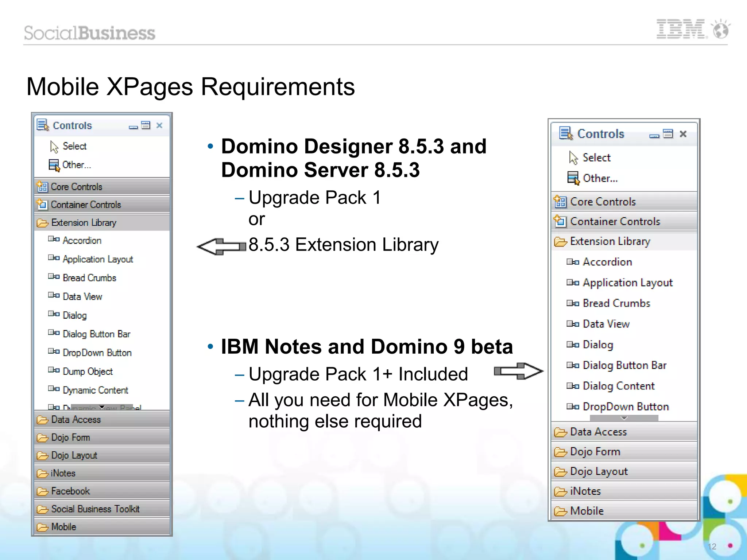Expand iNotes drawer in left panel
The width and height of the screenshot is (747, 560).
pyautogui.click(x=102, y=473)
